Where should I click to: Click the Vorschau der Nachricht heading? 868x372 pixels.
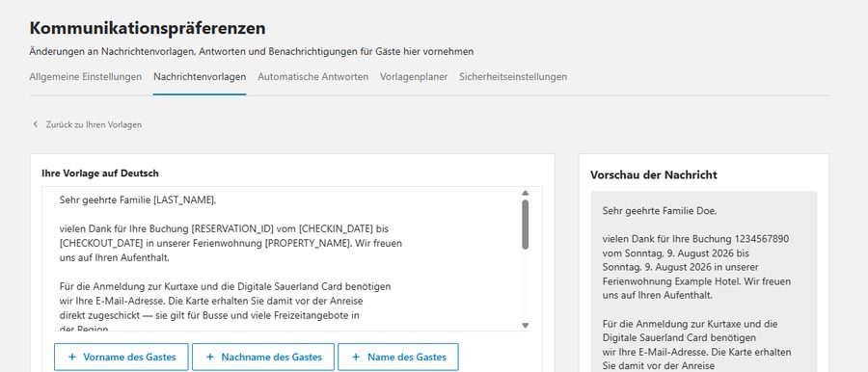654,175
